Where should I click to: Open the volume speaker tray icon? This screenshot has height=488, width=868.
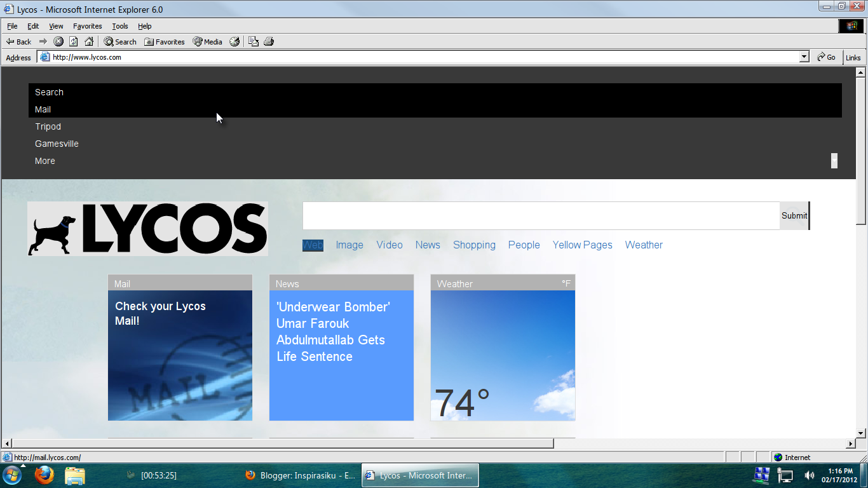pos(809,475)
